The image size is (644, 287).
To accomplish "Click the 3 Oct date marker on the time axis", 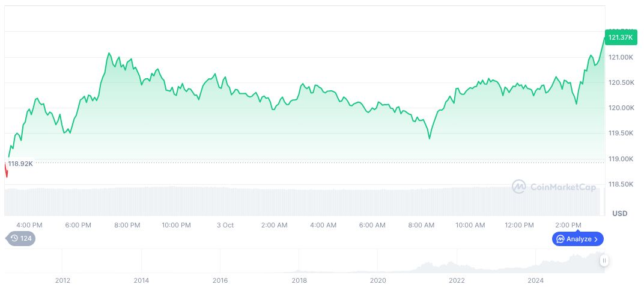I will tap(225, 225).
